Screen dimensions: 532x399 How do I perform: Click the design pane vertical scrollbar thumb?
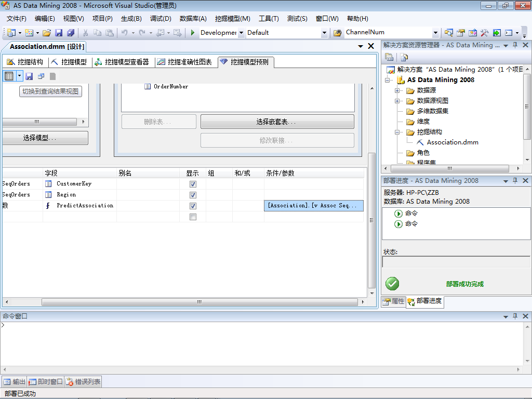pos(372,220)
